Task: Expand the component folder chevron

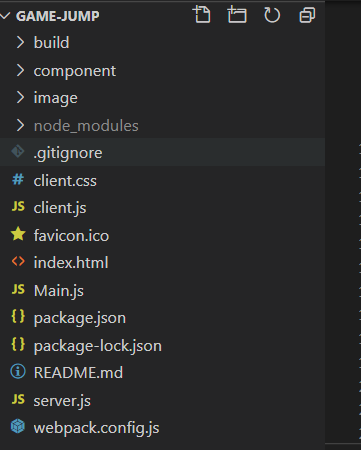Action: point(20,70)
